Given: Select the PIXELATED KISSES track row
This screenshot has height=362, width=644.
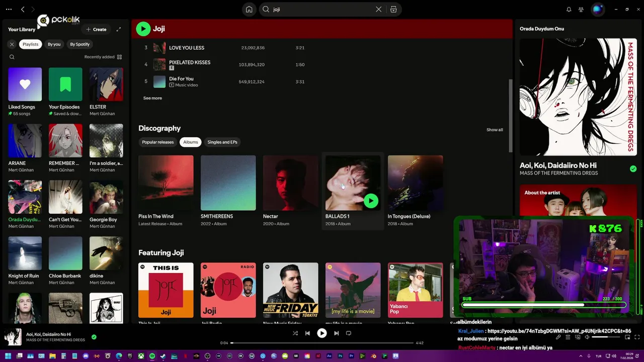Looking at the screenshot, I should coord(322,64).
